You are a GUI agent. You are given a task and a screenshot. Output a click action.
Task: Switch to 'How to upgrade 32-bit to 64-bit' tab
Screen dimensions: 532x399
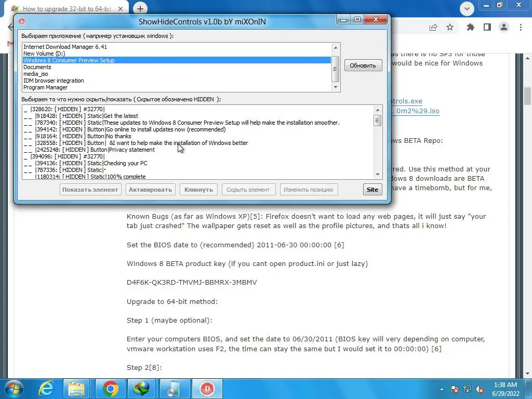[x=66, y=9]
